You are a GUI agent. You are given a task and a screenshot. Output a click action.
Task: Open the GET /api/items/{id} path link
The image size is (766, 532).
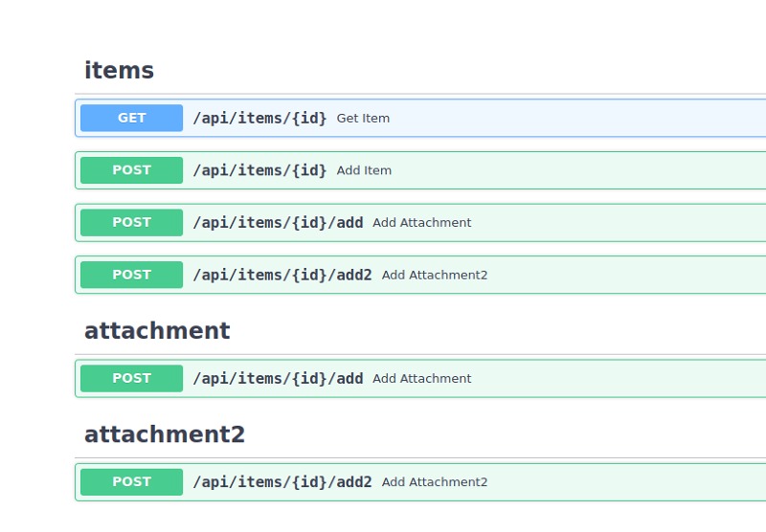coord(259,118)
